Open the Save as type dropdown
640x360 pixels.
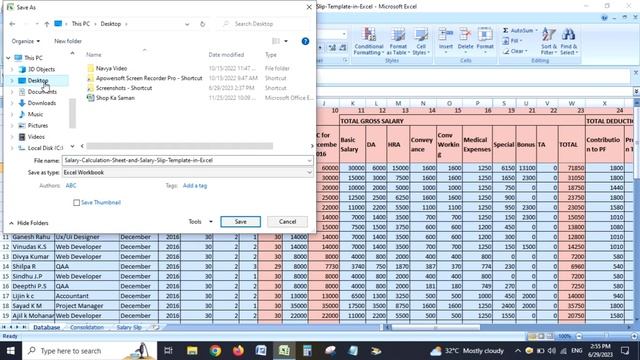(309, 173)
